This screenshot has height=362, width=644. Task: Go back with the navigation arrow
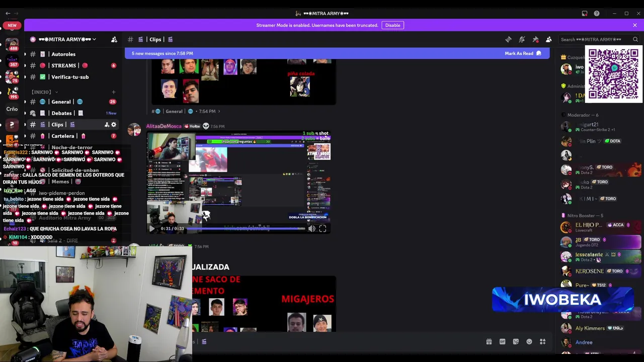coord(7,14)
